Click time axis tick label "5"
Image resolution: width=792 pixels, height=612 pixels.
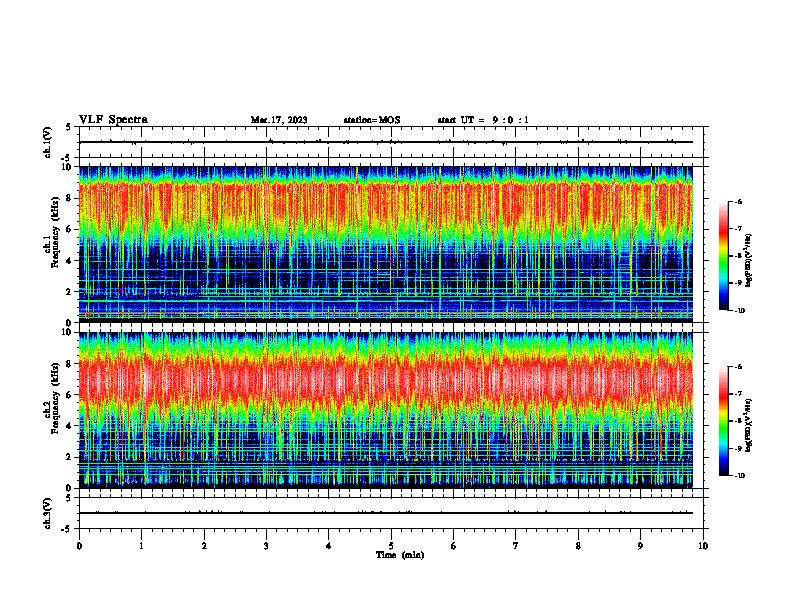tap(391, 546)
